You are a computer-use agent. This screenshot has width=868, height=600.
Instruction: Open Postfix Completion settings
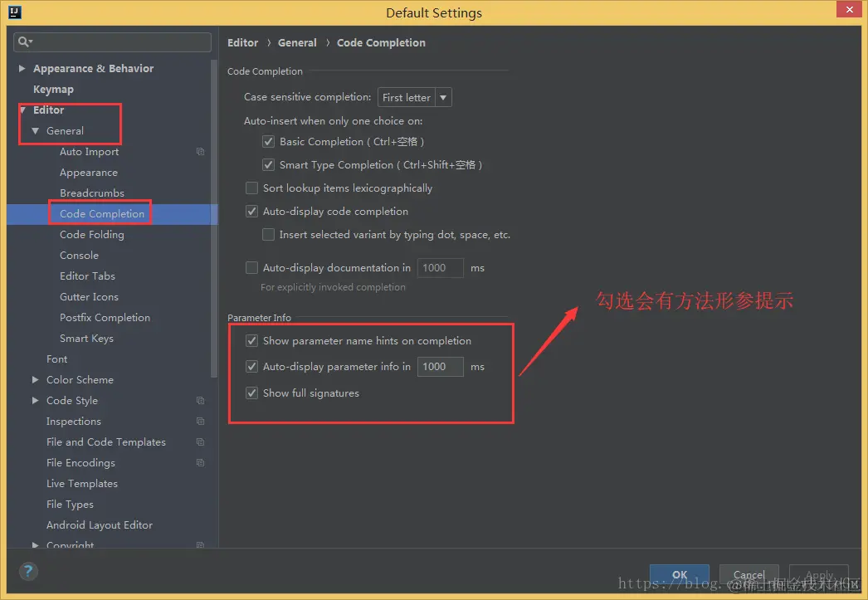(105, 317)
